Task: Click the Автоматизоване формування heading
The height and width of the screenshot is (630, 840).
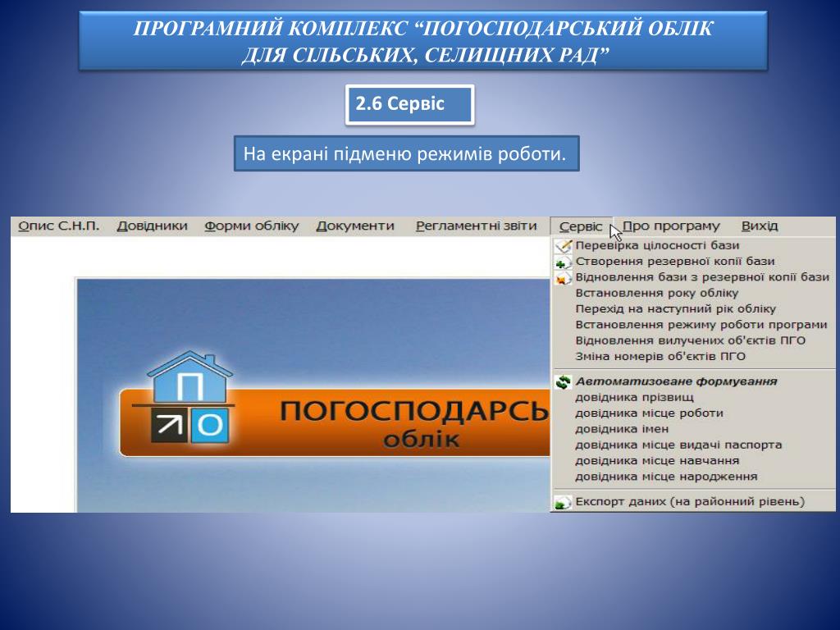Action: coord(676,381)
